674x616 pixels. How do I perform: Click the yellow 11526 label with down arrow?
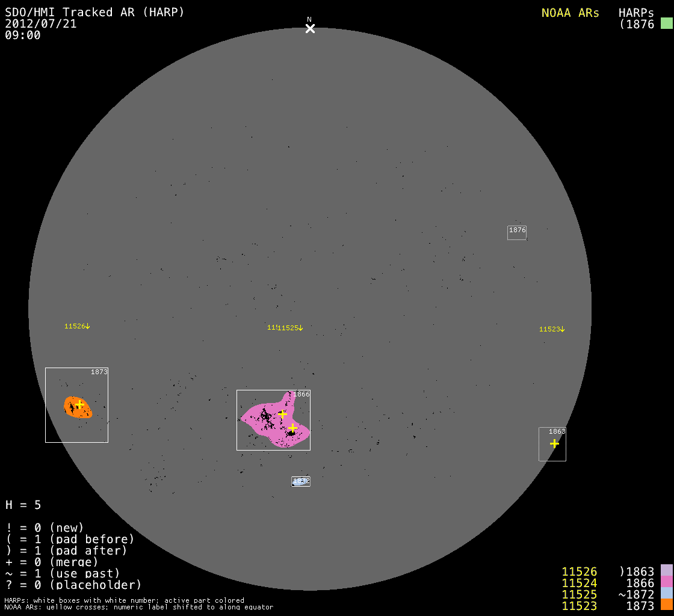(x=77, y=326)
